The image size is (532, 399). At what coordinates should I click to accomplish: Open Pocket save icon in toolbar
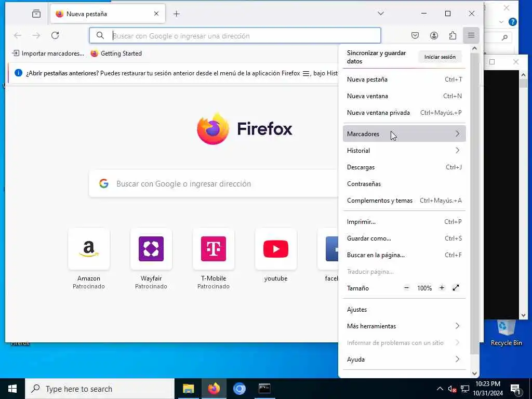pos(415,35)
